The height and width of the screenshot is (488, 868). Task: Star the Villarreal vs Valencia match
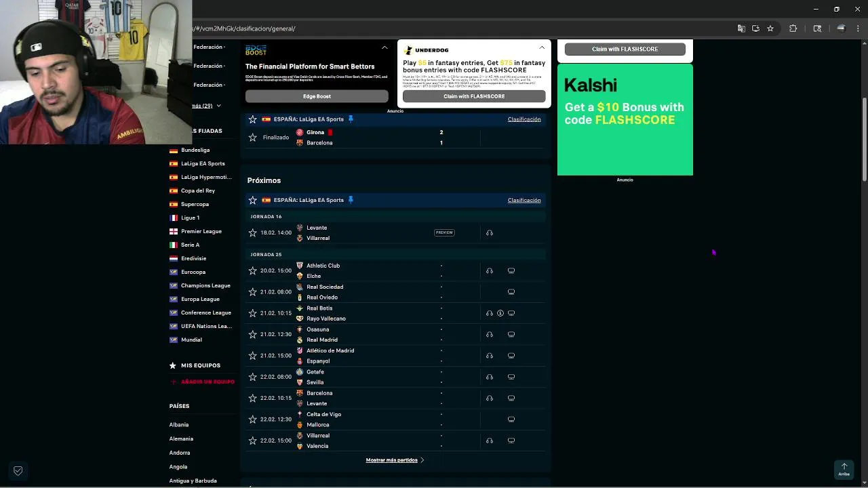point(253,441)
